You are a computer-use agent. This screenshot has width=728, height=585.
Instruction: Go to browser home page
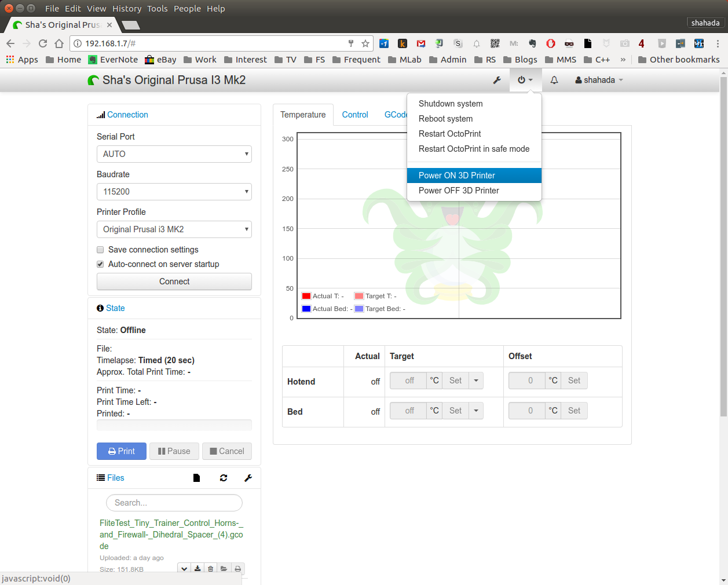(x=59, y=43)
